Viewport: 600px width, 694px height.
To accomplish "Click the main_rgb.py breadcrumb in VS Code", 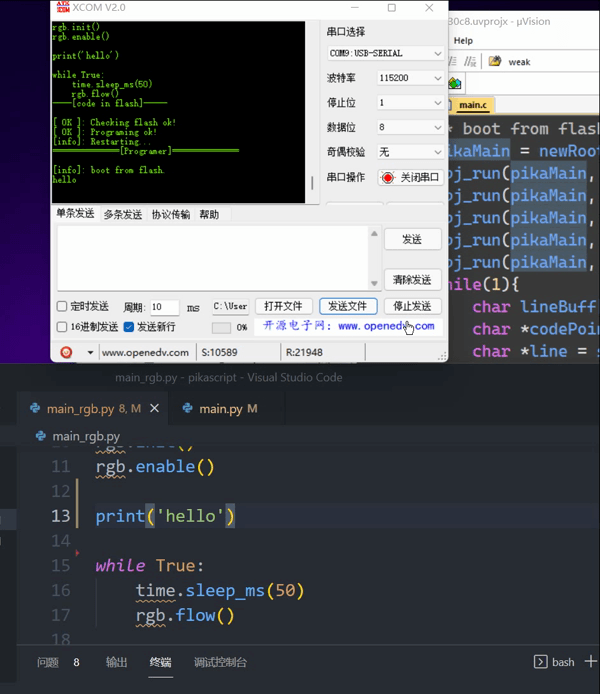I will (86, 436).
